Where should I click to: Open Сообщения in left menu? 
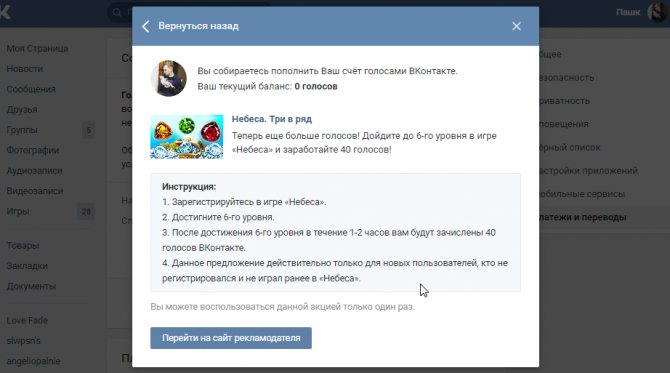coord(31,89)
